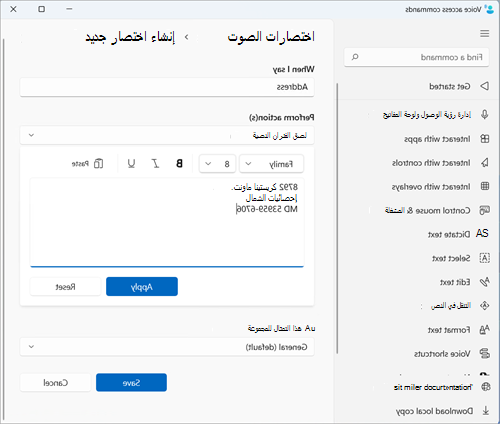Screen dimensions: 500x424
Task: Click the Interact with apps icon
Action: (484, 139)
